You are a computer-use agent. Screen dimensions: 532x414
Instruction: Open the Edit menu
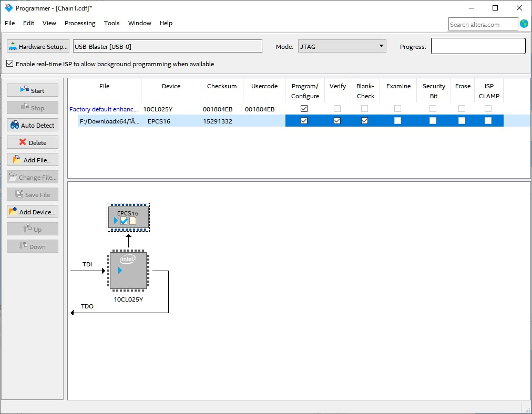(28, 23)
